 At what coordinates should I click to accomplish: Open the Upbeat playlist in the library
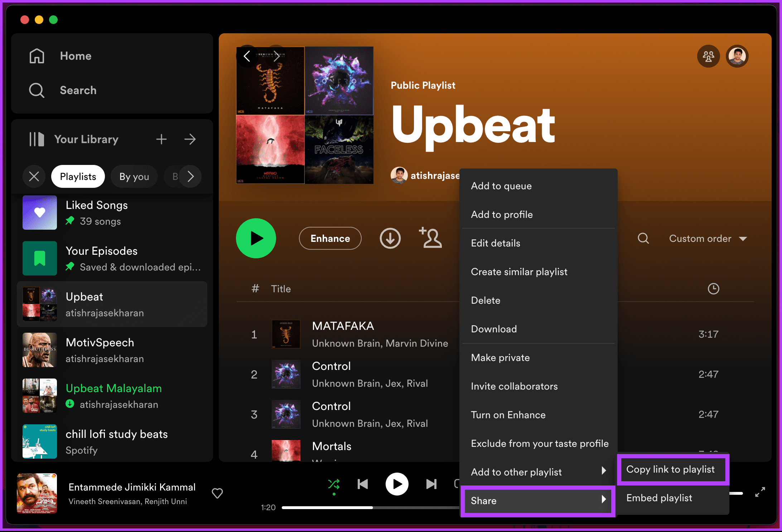click(112, 304)
